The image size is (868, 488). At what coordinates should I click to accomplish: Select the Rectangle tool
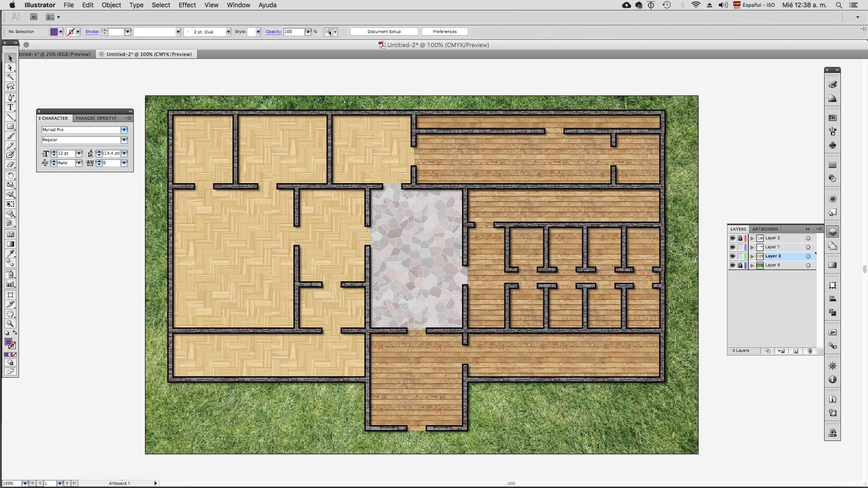tap(10, 127)
